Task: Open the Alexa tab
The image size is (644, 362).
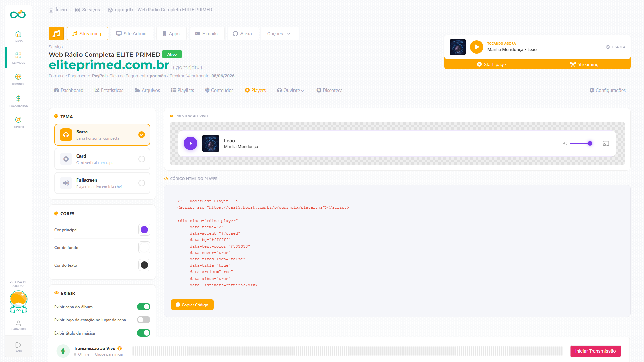Action: click(243, 34)
